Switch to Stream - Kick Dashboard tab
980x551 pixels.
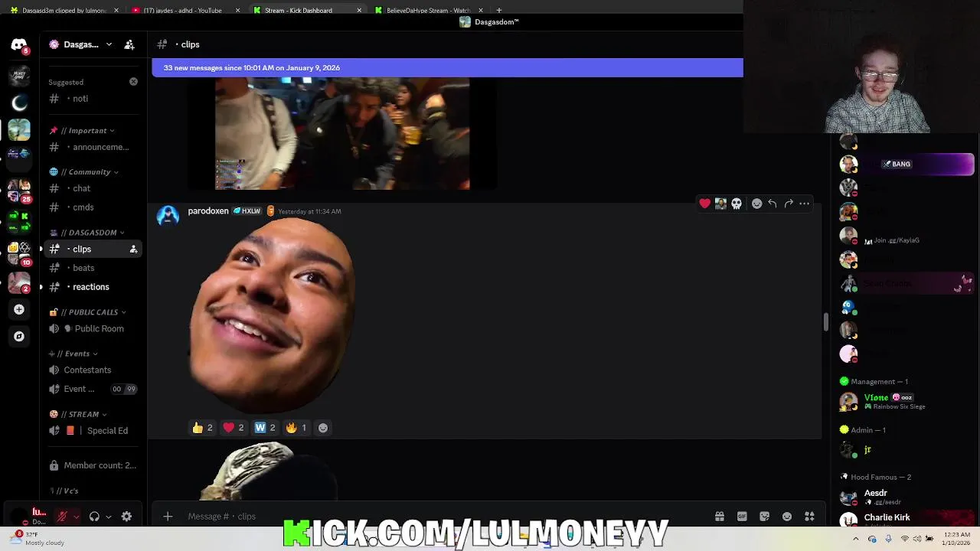coord(306,10)
